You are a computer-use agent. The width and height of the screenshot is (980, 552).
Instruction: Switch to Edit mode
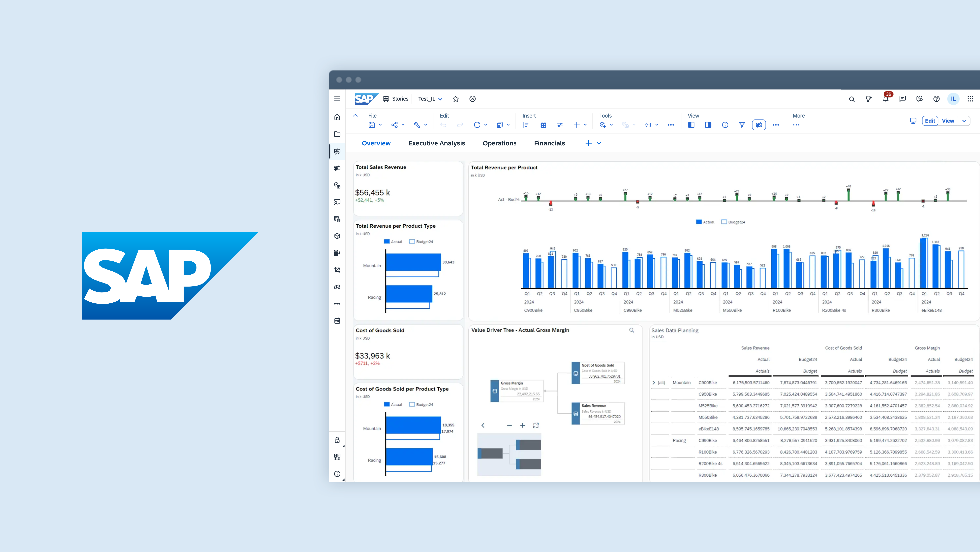click(930, 121)
